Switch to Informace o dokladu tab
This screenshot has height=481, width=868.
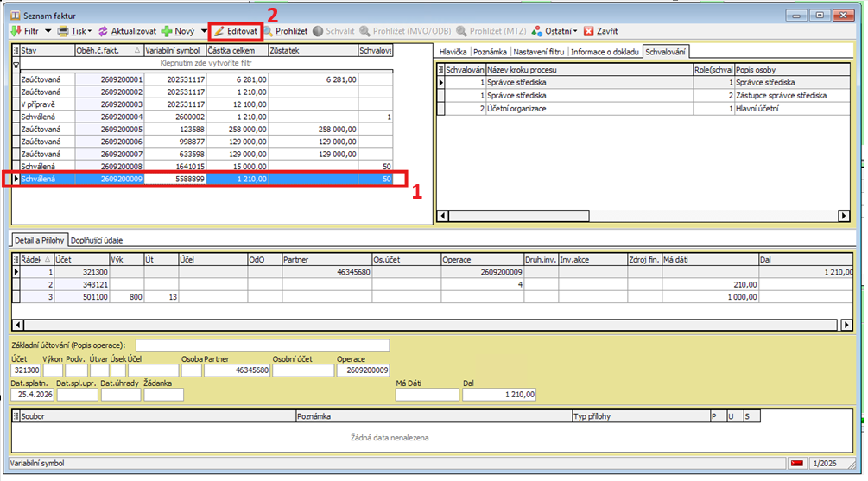point(605,51)
